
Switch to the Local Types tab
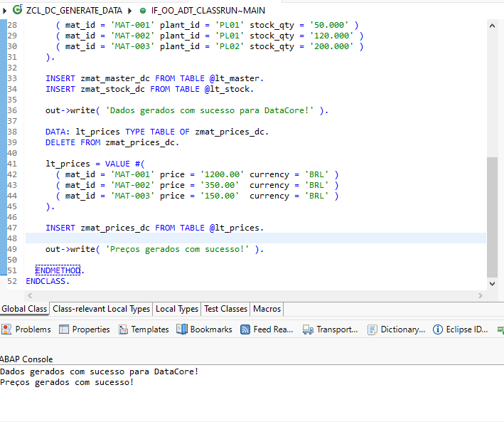coord(177,309)
